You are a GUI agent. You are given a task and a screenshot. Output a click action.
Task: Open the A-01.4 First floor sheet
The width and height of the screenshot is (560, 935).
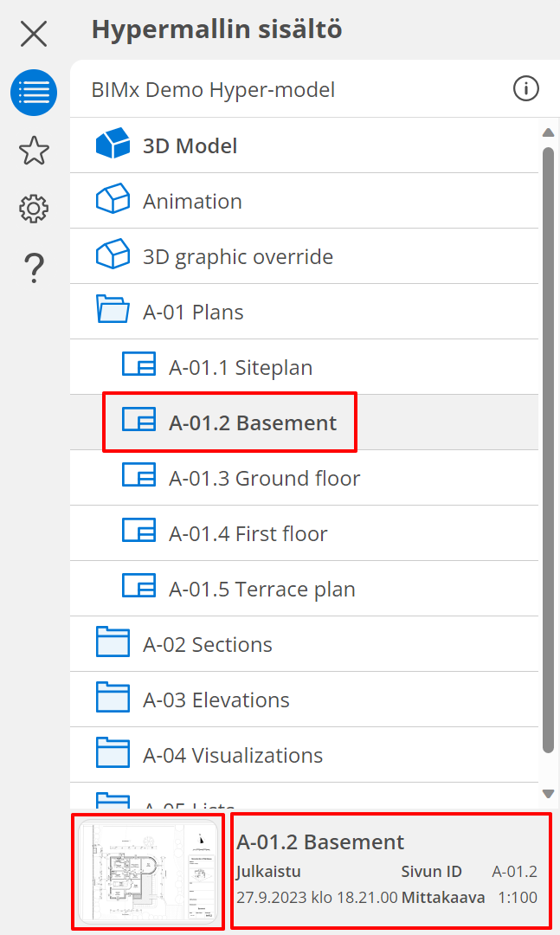click(248, 534)
